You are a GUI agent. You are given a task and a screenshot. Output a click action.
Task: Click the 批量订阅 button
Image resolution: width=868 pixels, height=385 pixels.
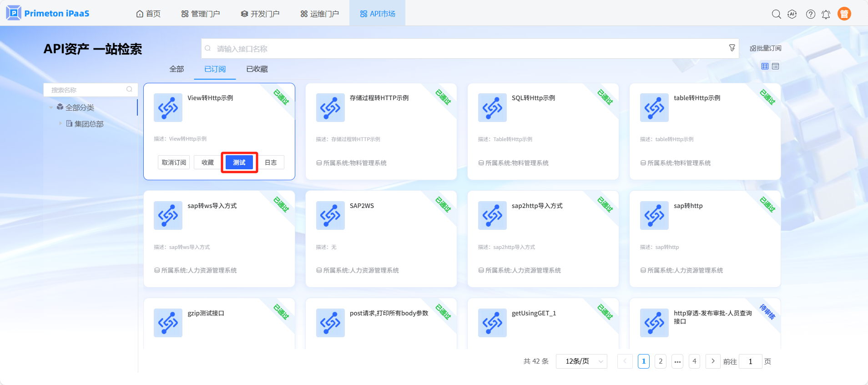coord(765,48)
